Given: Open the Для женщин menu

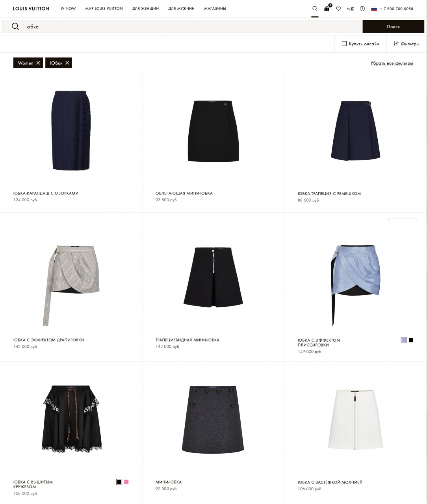Looking at the screenshot, I should point(145,9).
